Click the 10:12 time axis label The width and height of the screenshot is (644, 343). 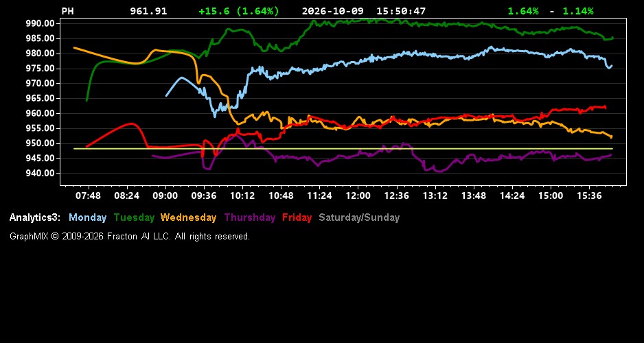click(242, 196)
